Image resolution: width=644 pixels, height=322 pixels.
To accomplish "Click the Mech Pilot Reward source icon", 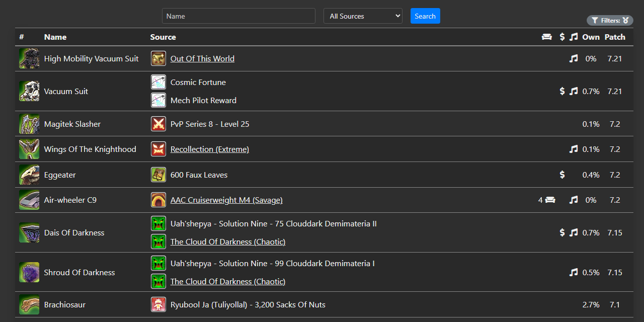I will pos(158,100).
